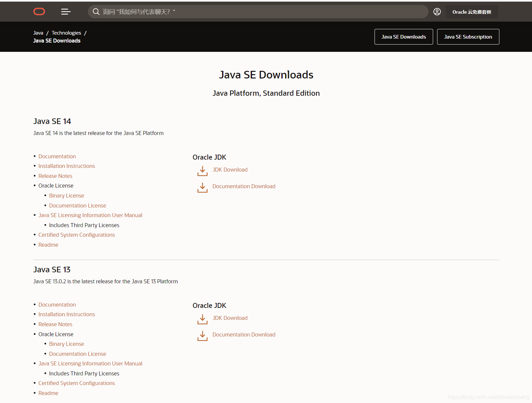532x403 pixels.
Task: Click Java SE 14 JDK Download link
Action: (x=230, y=170)
